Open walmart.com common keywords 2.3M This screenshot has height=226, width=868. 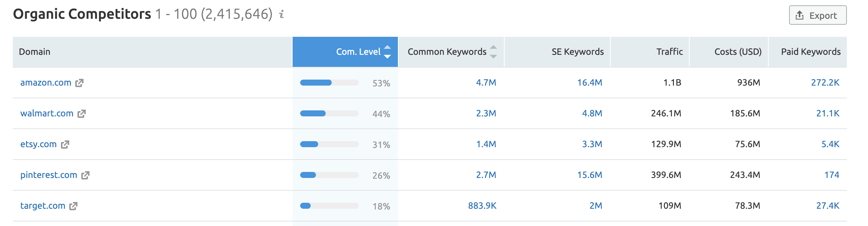(486, 113)
